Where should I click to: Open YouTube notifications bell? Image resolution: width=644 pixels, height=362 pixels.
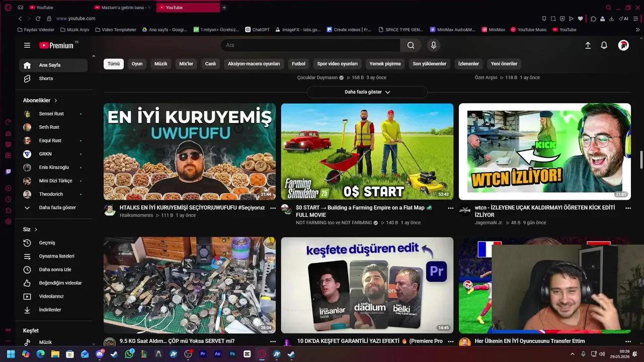click(604, 45)
